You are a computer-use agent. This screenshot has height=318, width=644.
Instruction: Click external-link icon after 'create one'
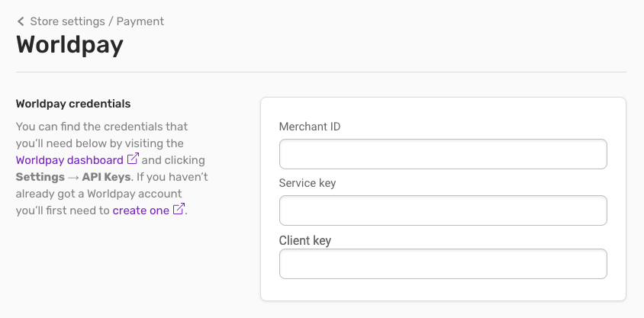179,210
